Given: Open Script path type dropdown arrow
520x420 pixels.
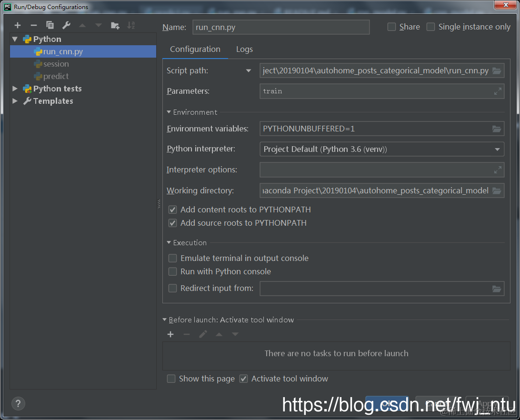Looking at the screenshot, I should 249,70.
